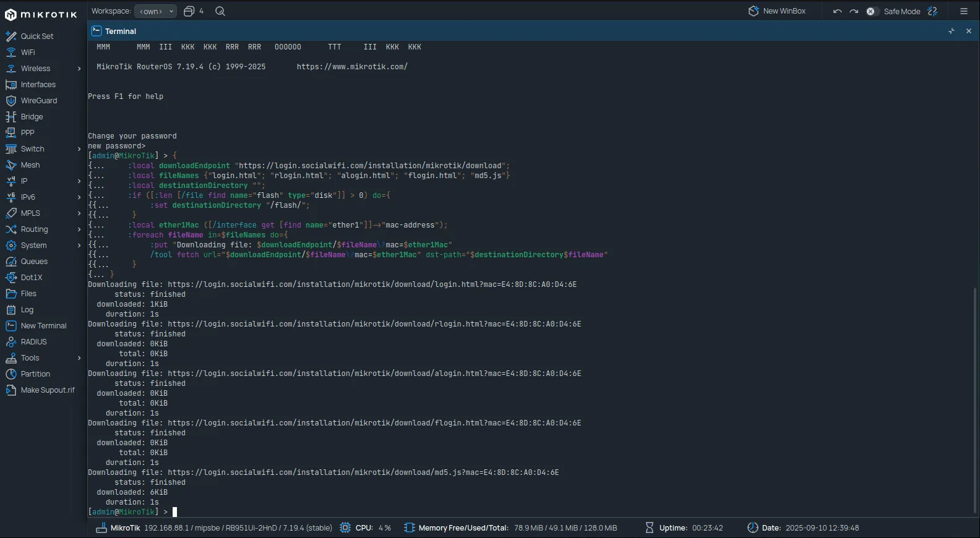Open the Queues sidebar item
Viewport: 980px width, 538px height.
coord(34,262)
